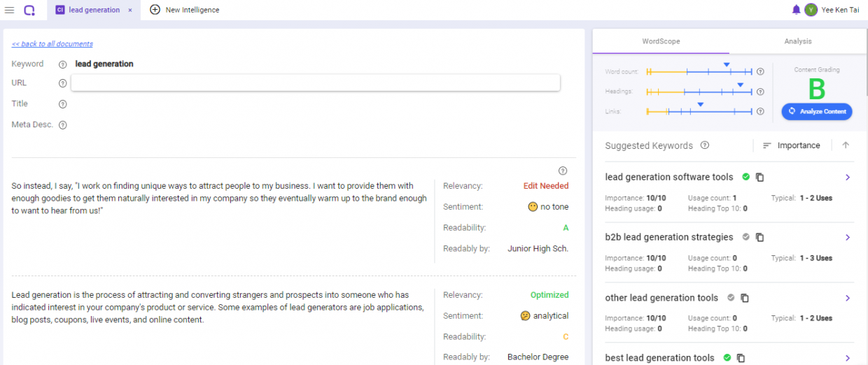Toggle check on 'lead generation software tools'
The width and height of the screenshot is (868, 365).
[x=746, y=177]
